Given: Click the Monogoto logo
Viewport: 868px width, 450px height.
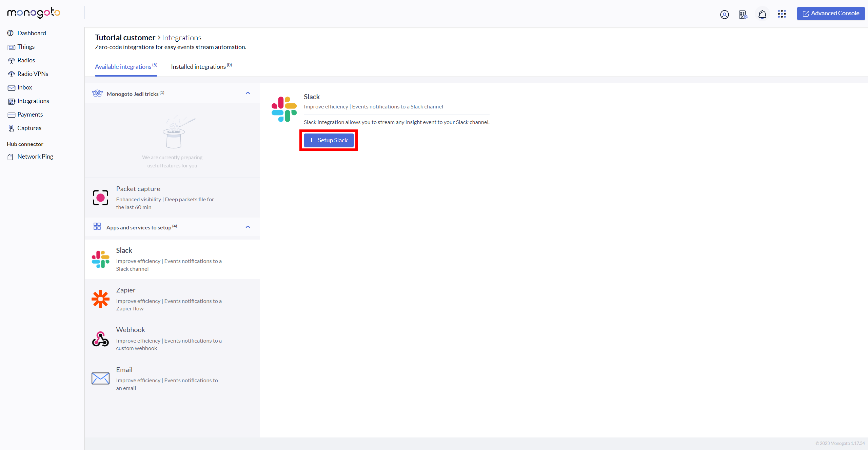Looking at the screenshot, I should pos(34,13).
